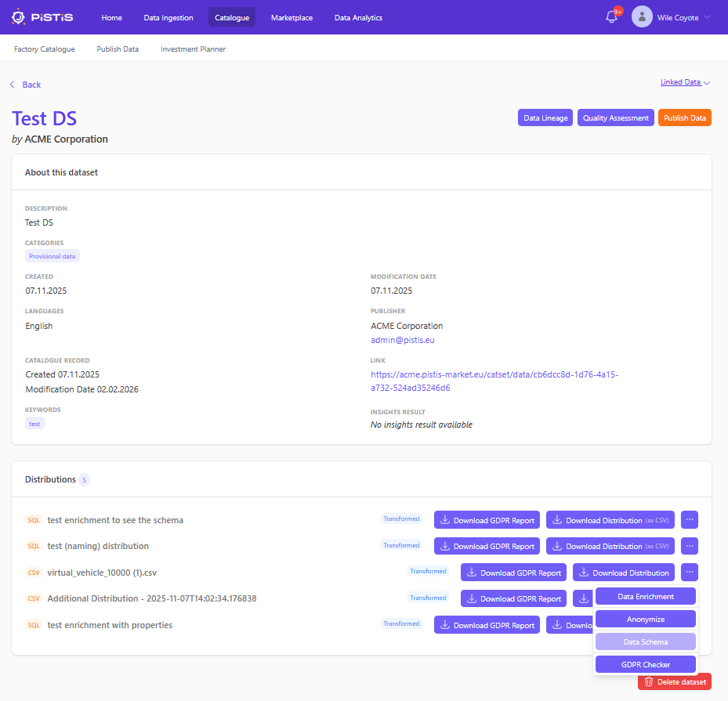Download GDPR Report for 'test enrichment with properties'

click(x=487, y=625)
